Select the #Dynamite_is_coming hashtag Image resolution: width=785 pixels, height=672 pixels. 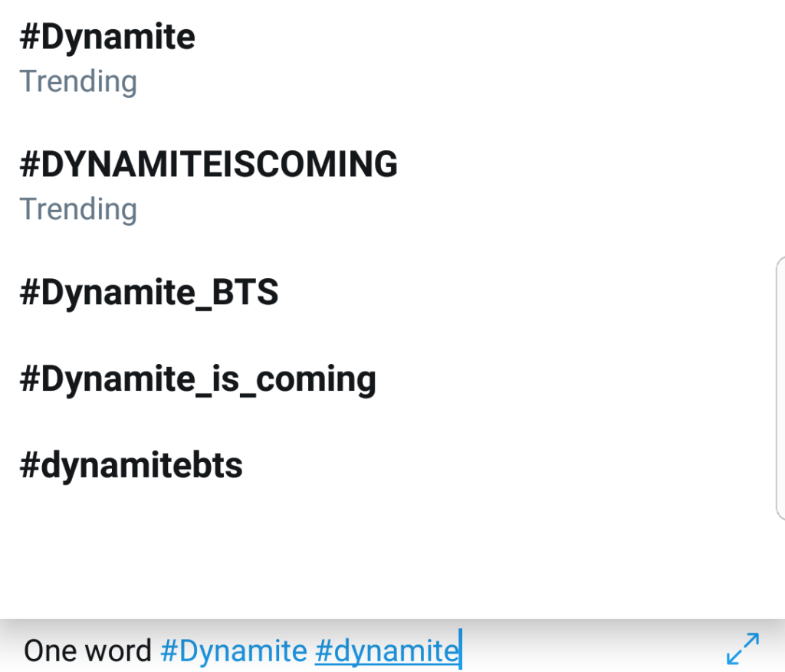coord(198,379)
